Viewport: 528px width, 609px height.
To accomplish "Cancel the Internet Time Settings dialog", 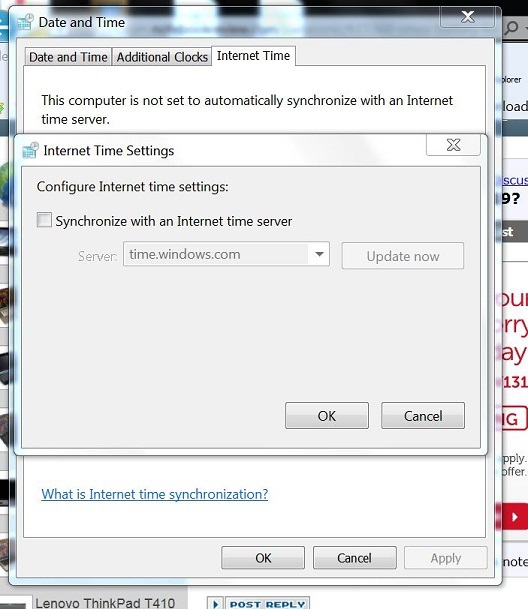I will pos(423,416).
